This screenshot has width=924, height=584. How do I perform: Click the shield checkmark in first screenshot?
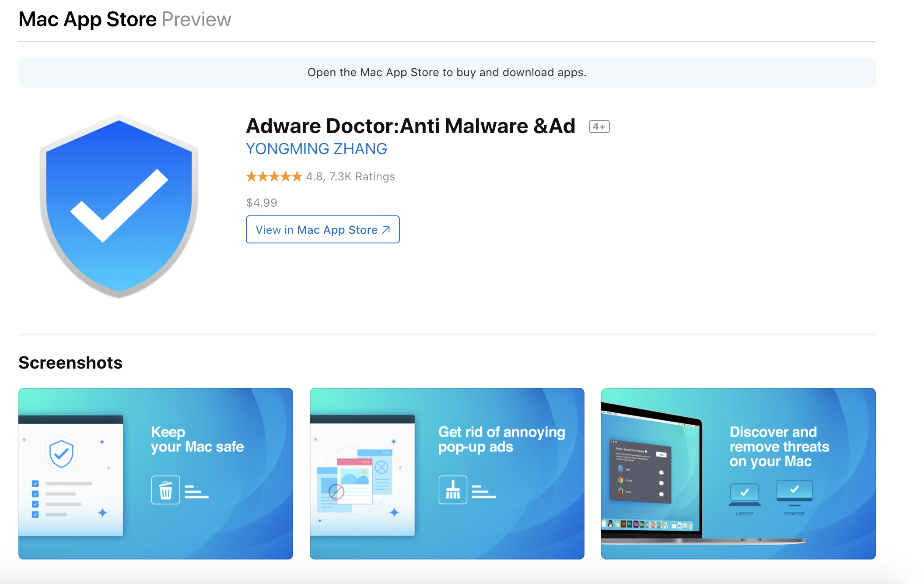pos(61,454)
